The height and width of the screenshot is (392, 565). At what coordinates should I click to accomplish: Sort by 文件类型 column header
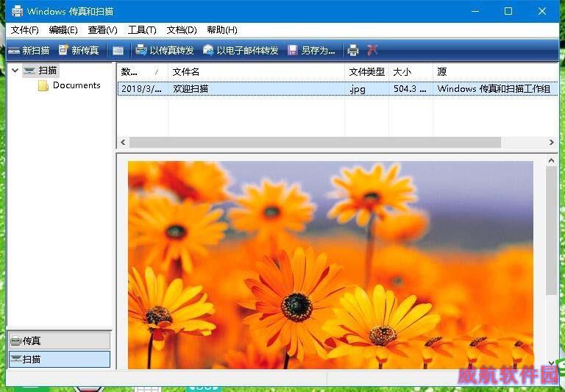tap(366, 71)
